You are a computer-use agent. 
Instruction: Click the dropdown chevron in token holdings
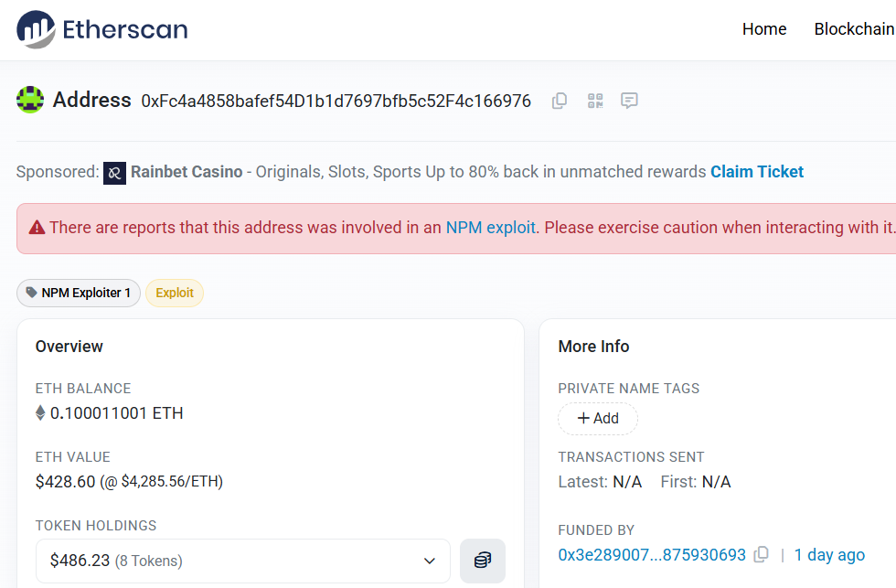click(x=430, y=561)
